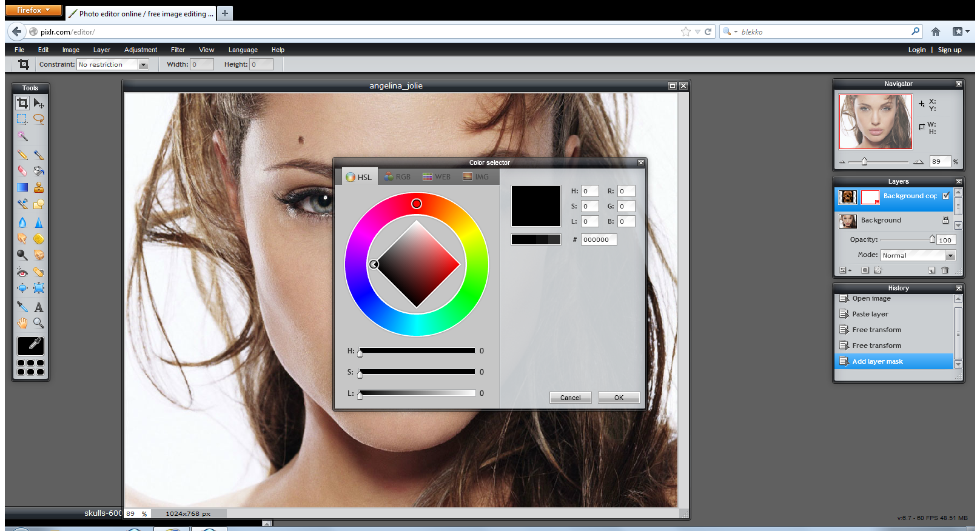Select the Paste layer history entry
This screenshot has height=531, width=980.
pos(894,314)
